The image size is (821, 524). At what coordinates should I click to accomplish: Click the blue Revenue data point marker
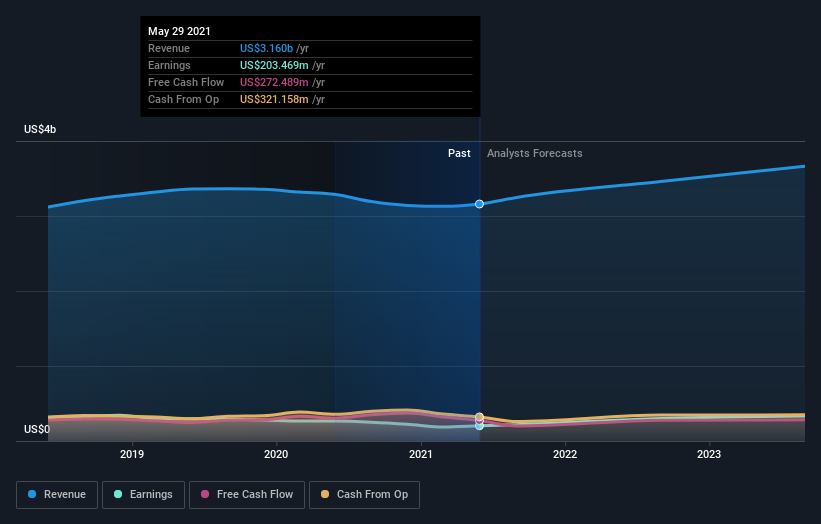click(479, 204)
